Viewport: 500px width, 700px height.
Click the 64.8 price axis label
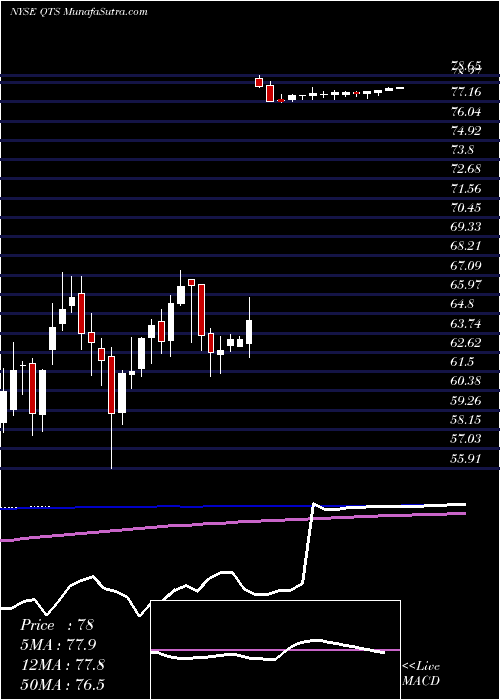[x=462, y=304]
